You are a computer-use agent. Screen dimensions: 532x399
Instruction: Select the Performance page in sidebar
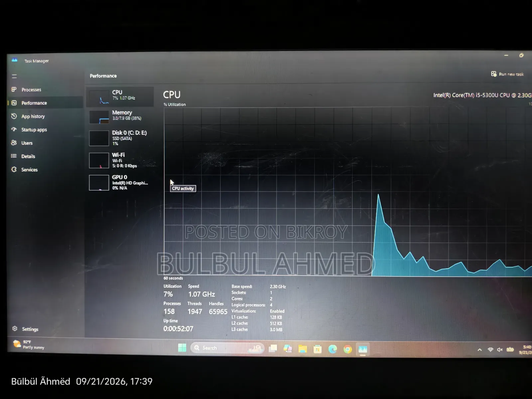45,103
